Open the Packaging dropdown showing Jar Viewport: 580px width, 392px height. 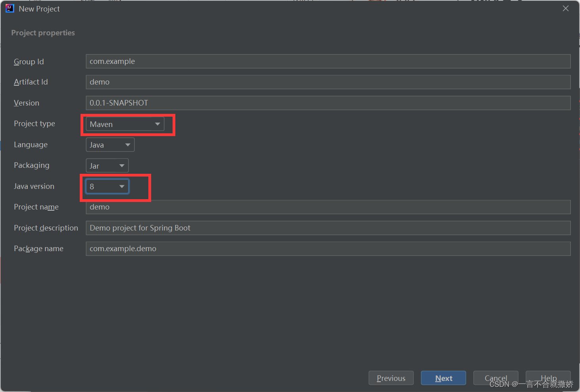(x=107, y=166)
